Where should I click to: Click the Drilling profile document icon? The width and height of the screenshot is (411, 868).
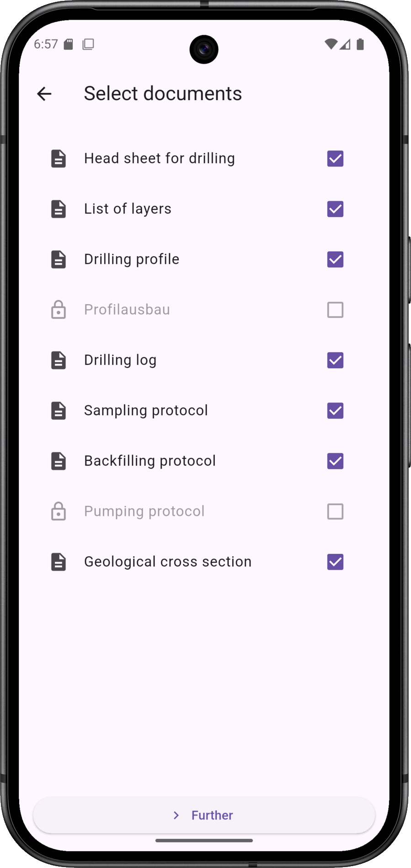point(59,259)
